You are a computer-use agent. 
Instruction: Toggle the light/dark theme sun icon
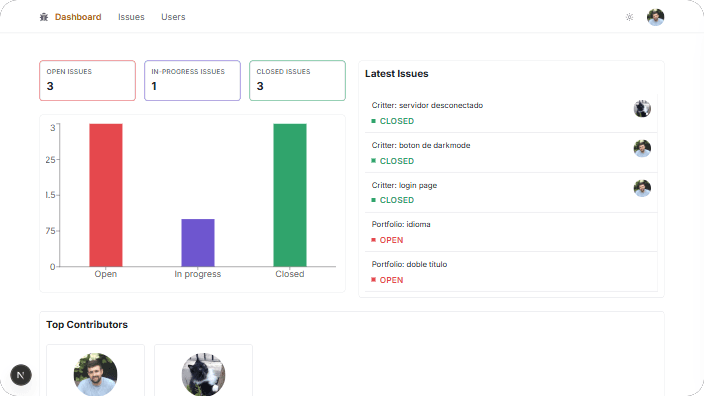pos(629,17)
